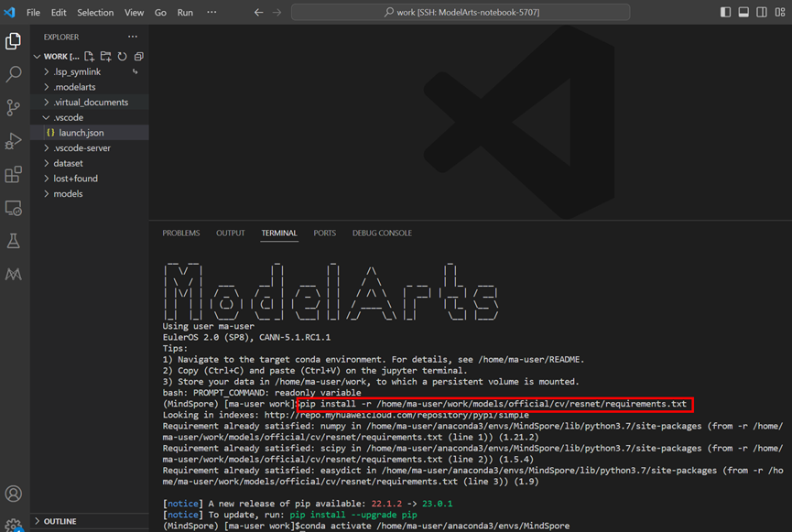Refresh the Explorer file tree
The image size is (792, 532).
point(123,56)
